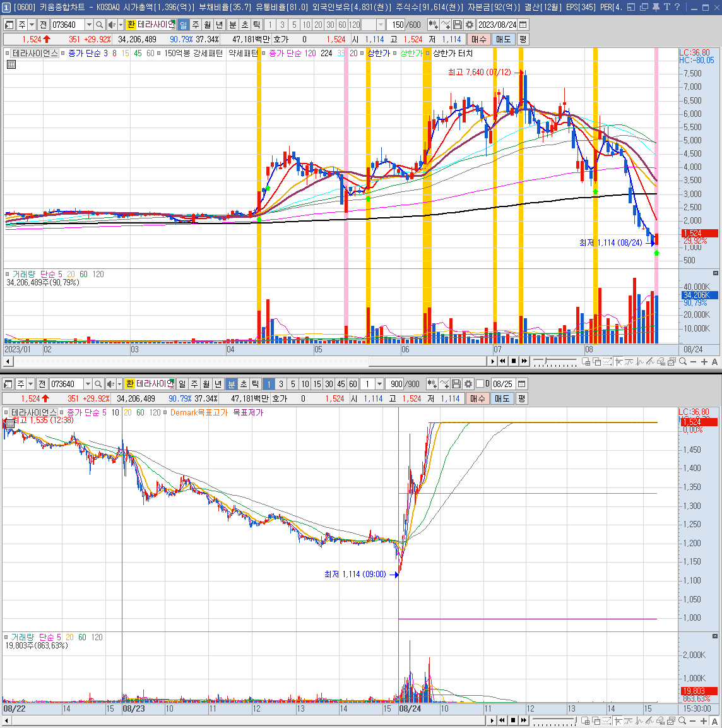722x728 pixels.
Task: Click the zoom magnifier icon below the upper chart
Action: [683, 362]
